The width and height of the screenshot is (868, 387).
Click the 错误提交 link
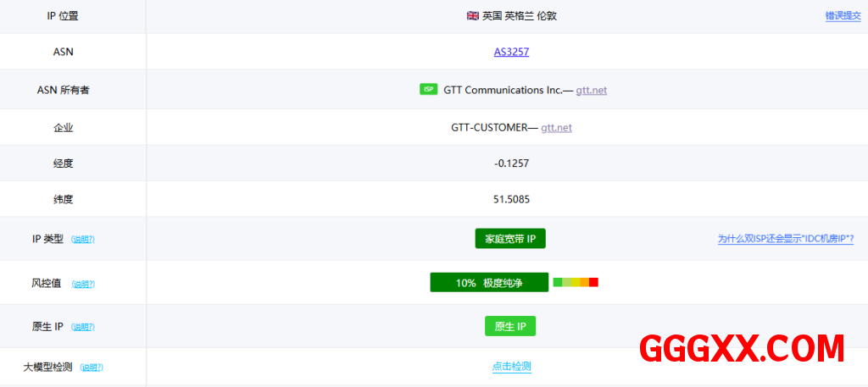tap(843, 16)
